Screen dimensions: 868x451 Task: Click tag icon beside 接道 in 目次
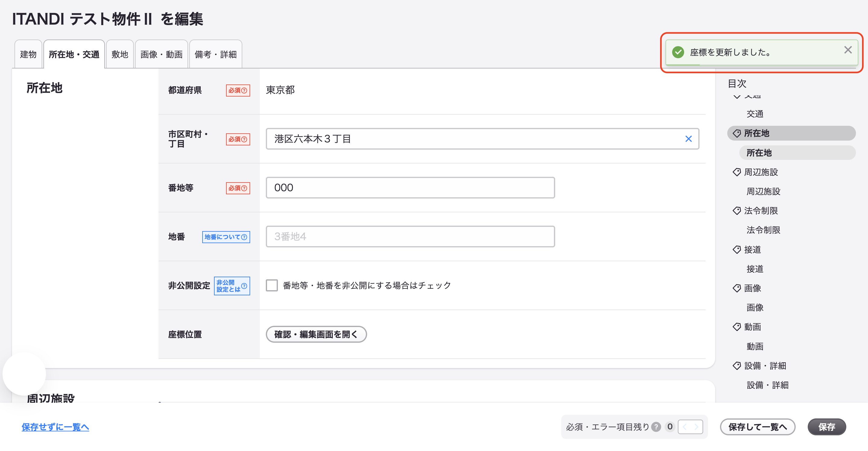[737, 249]
